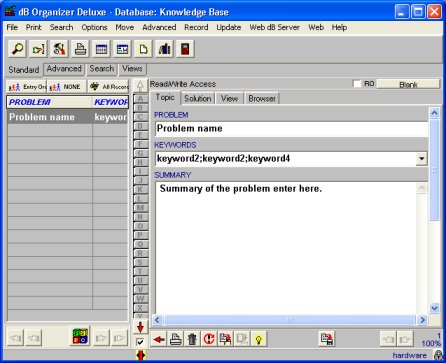The image size is (446, 363).
Task: Switch to the Search toolbar tab
Action: pyautogui.click(x=102, y=69)
